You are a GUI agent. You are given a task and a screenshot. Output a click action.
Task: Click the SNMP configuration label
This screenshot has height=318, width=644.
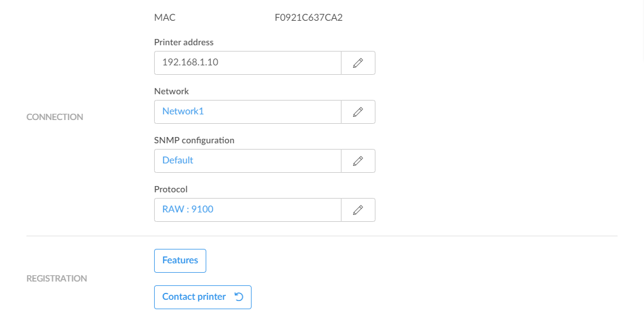tap(194, 140)
